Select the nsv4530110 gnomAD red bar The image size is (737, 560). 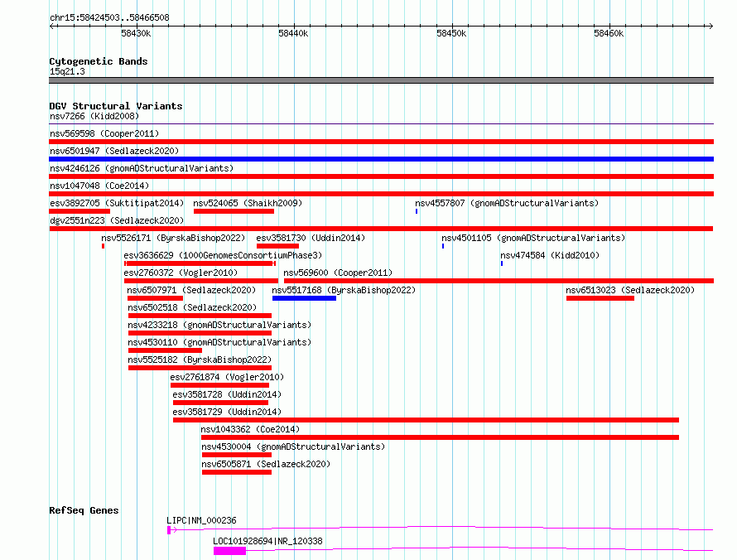(x=165, y=350)
